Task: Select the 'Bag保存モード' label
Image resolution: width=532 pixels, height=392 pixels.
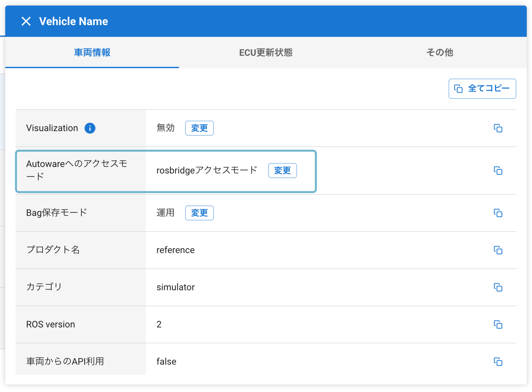Action: 56,213
